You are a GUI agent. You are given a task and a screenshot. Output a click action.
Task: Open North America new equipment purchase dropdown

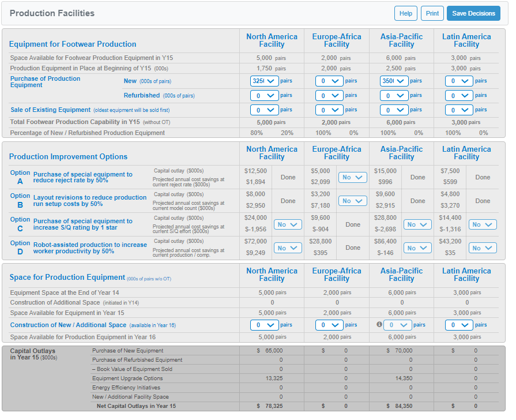pyautogui.click(x=265, y=81)
